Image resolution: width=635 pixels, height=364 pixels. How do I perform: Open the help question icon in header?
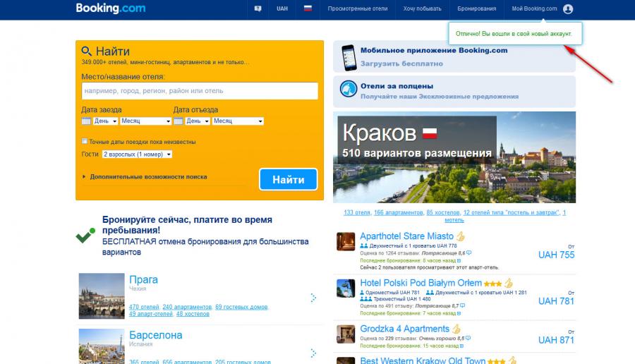[x=258, y=8]
